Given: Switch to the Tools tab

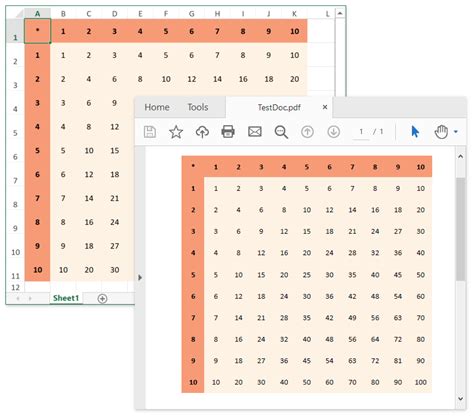Looking at the screenshot, I should coord(198,107).
